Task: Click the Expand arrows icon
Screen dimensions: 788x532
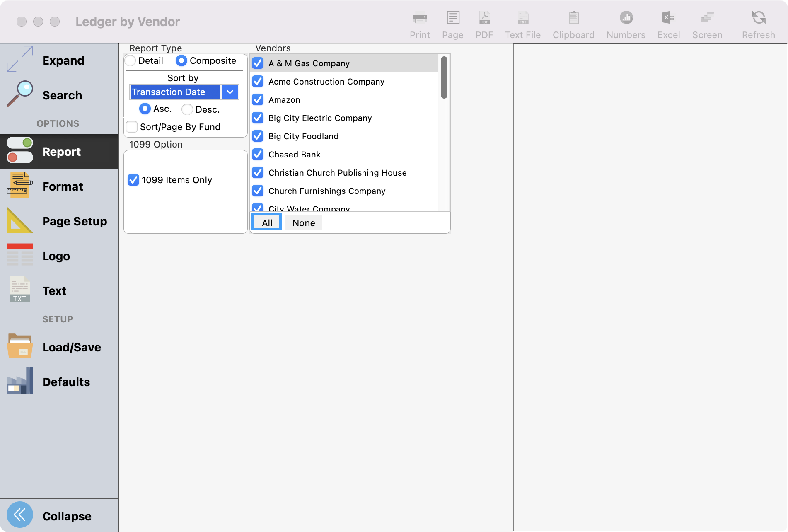Action: (20, 59)
